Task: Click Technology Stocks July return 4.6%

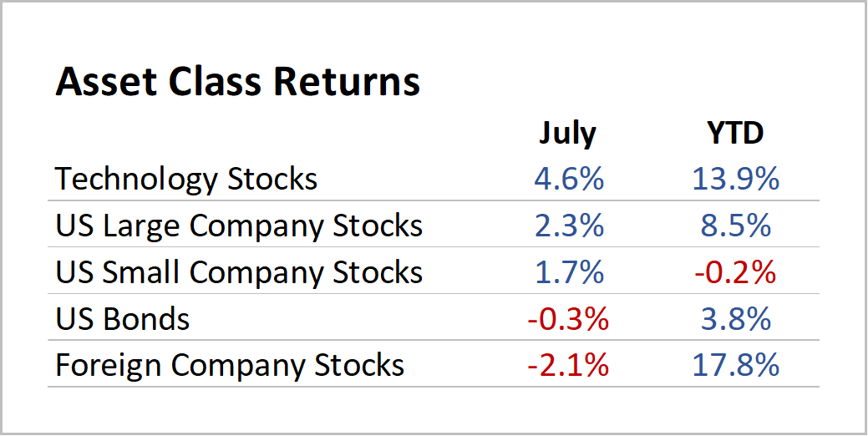Action: click(567, 179)
